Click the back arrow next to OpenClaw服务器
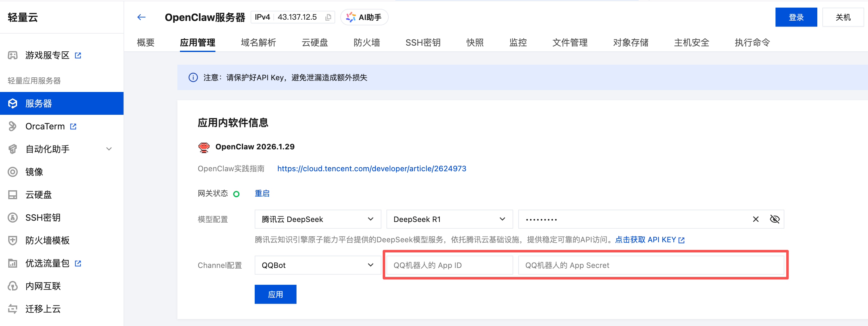The width and height of the screenshot is (868, 326). point(141,17)
